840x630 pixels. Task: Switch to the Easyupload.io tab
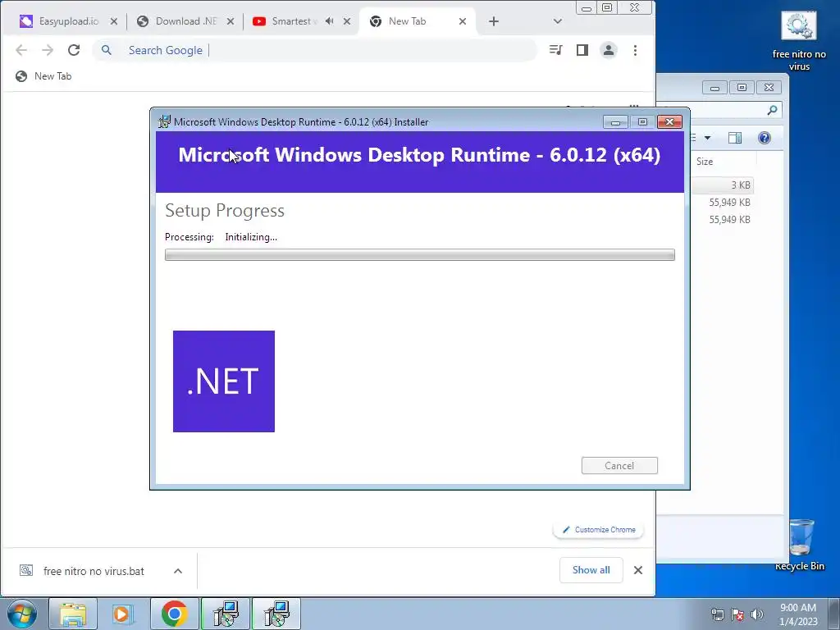pyautogui.click(x=60, y=21)
